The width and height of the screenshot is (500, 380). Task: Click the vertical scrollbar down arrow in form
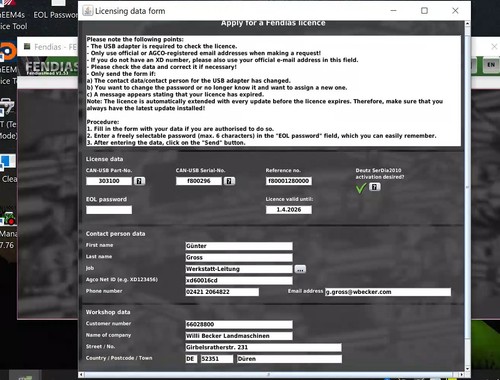[x=467, y=368]
